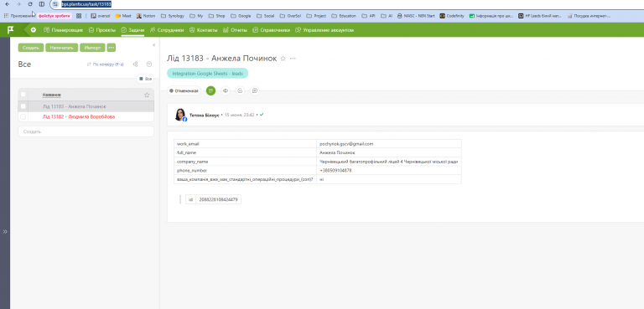This screenshot has width=644, height=309.
Task: Open the three-dots menu beside task title
Action: coord(293,59)
